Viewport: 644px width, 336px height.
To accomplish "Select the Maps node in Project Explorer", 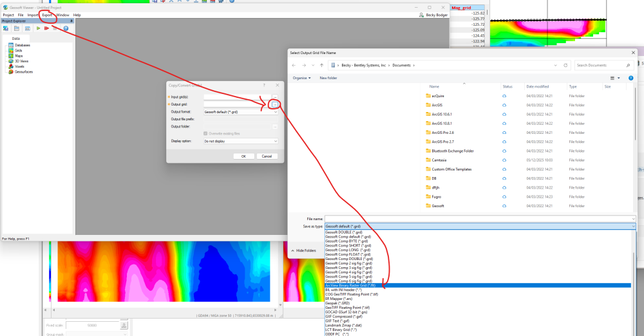I will [x=19, y=56].
